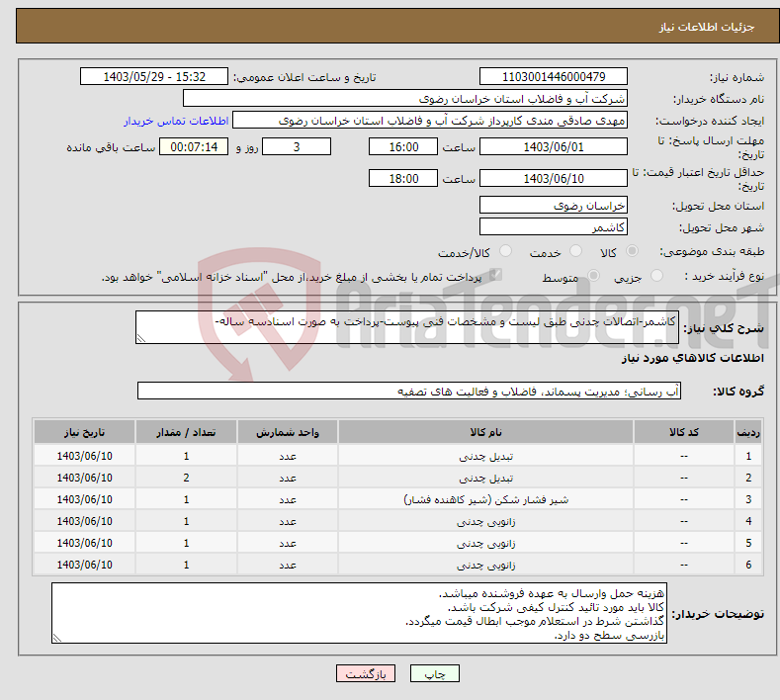The width and height of the screenshot is (780, 700).
Task: Open buyer contact info link
Action: 176,121
